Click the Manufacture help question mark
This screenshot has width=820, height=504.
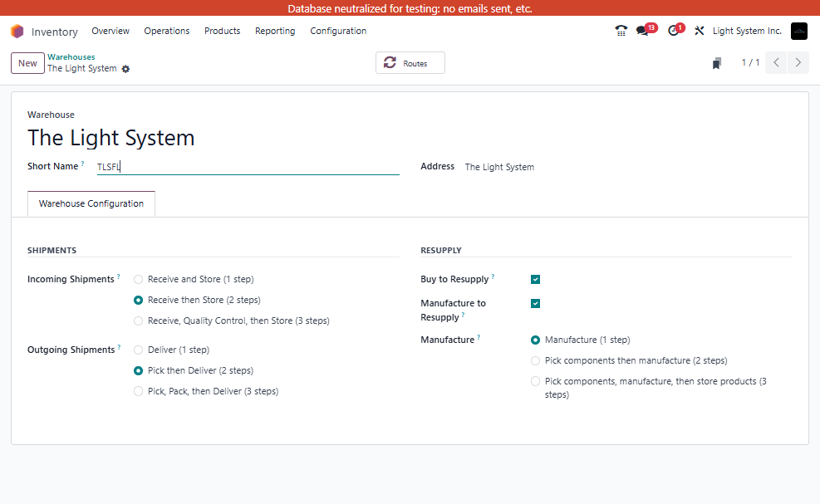[479, 337]
